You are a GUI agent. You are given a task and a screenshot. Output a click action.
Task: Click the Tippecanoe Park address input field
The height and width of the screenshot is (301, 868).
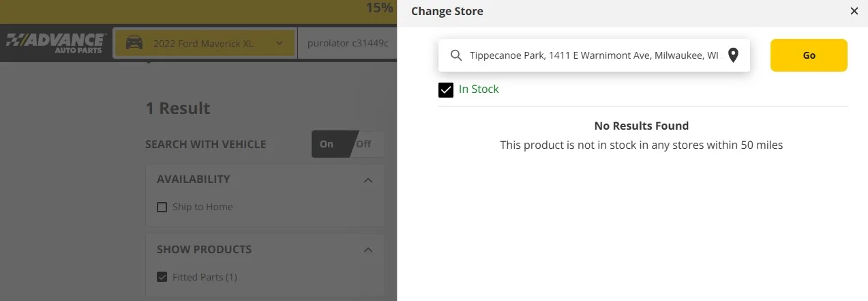pos(594,55)
